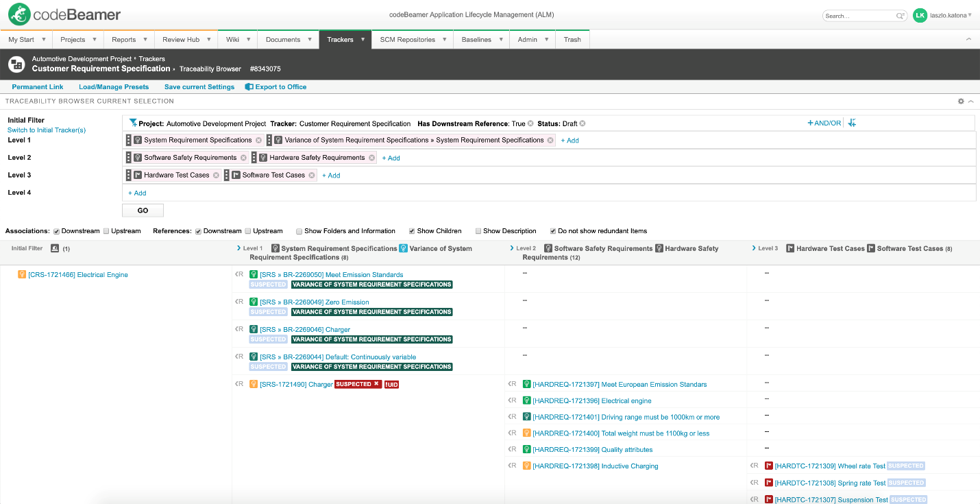
Task: Open Load/Manage Presets
Action: (114, 87)
